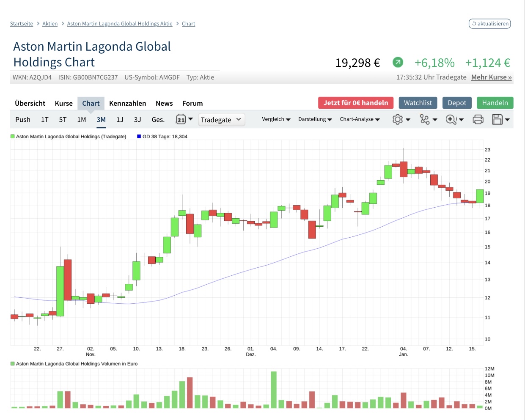The width and height of the screenshot is (525, 420).
Task: Switch to the Übersicht tab
Action: (30, 103)
